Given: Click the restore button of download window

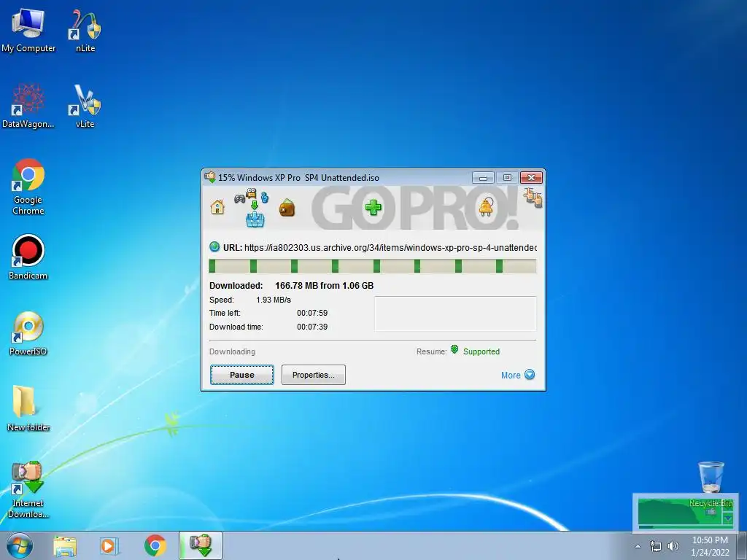Looking at the screenshot, I should [507, 178].
